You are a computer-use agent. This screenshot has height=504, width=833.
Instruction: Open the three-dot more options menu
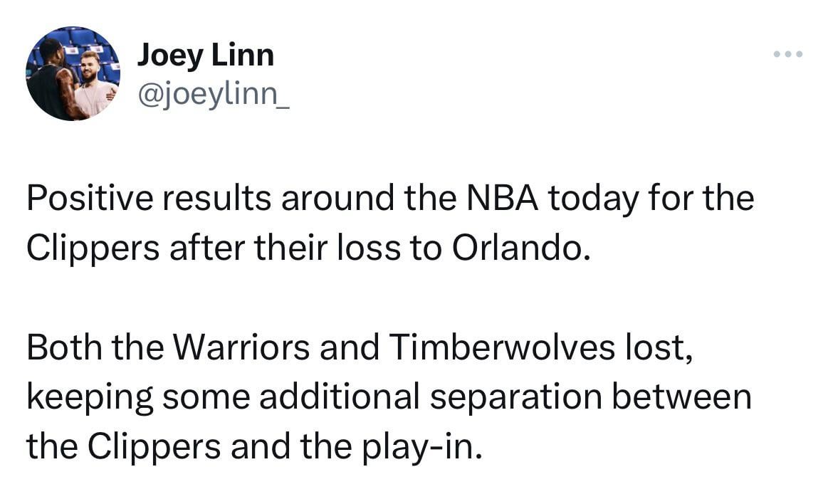click(790, 54)
